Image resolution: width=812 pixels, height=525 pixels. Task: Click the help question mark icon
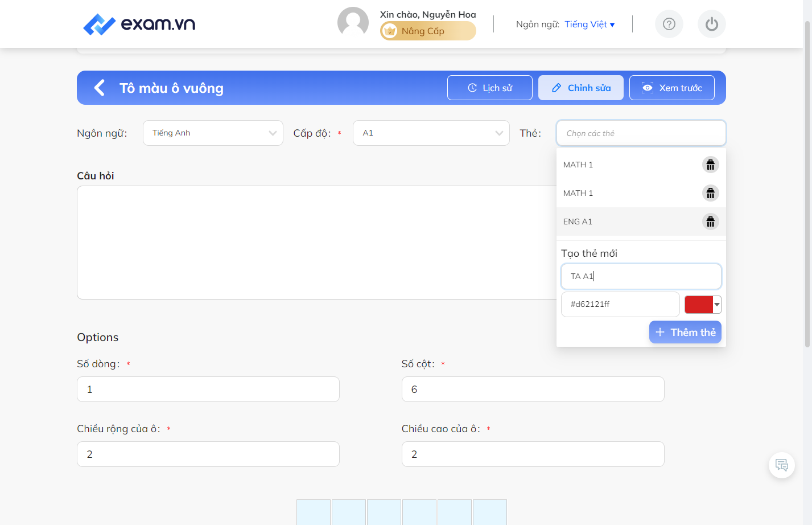669,24
